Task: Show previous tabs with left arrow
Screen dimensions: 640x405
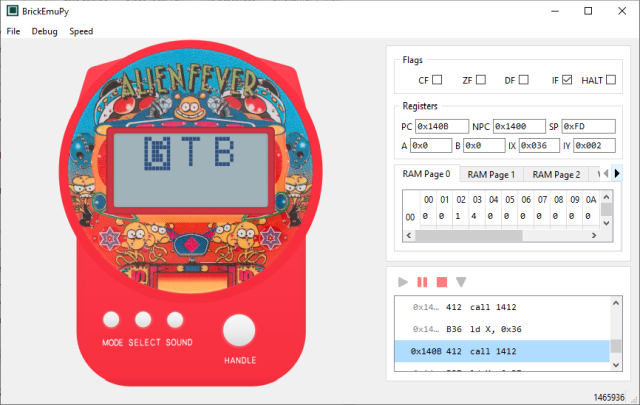Action: [606, 174]
